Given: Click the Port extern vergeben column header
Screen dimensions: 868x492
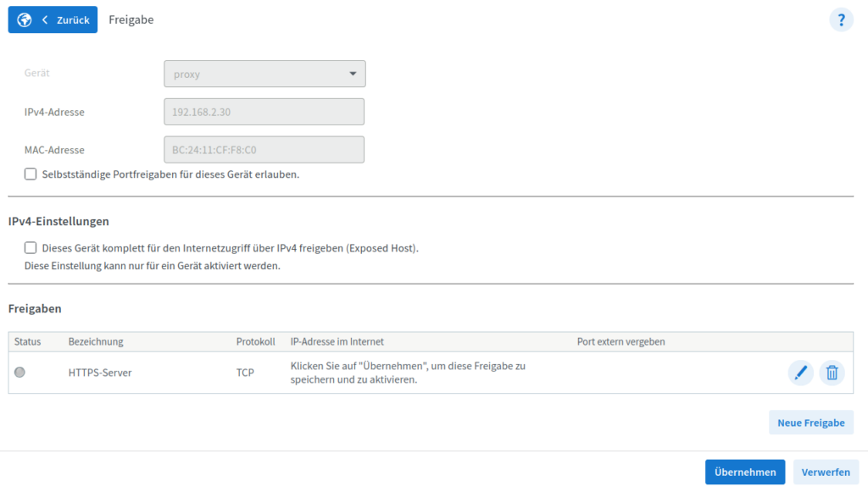Looking at the screenshot, I should (621, 341).
